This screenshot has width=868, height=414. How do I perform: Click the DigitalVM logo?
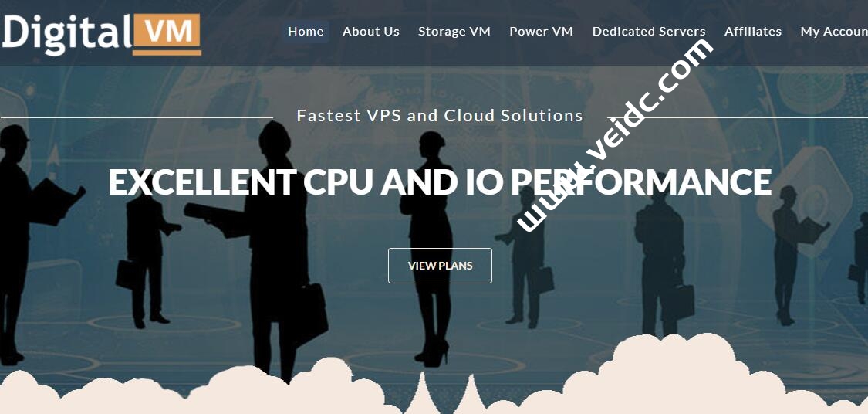(101, 33)
